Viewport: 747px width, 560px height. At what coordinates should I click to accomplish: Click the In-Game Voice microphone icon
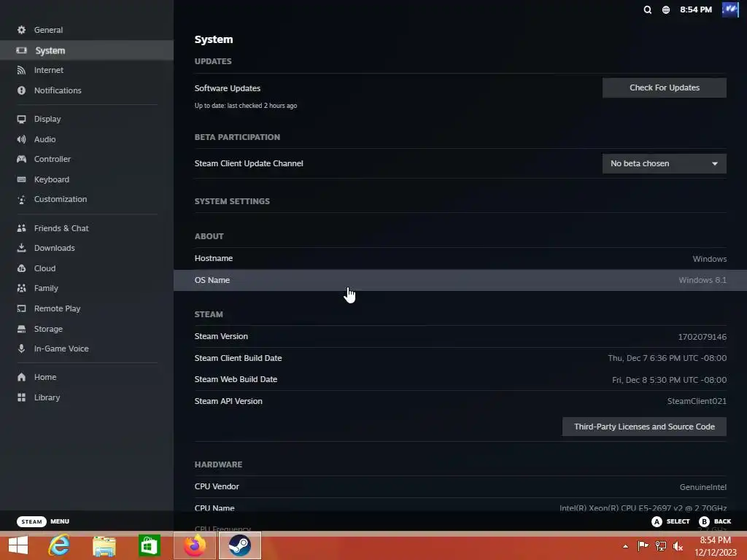[21, 349]
